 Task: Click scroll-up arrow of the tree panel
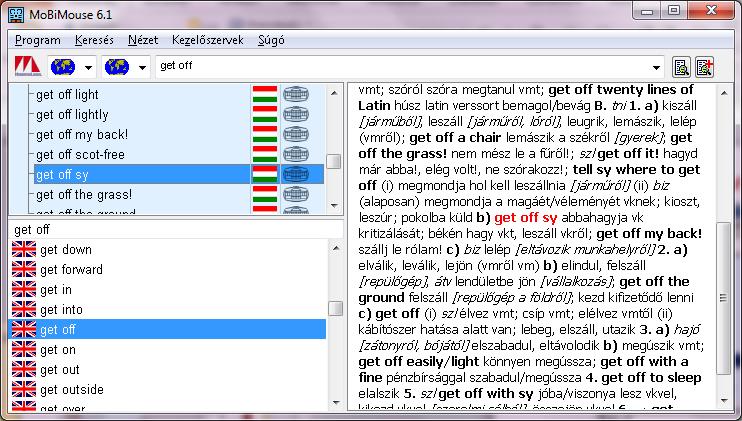point(335,93)
